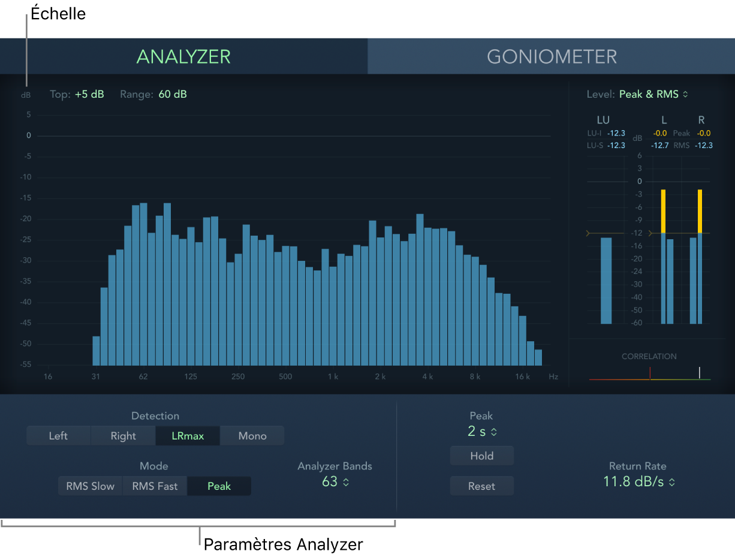
Task: Adjust the Top dB value field
Action: (x=91, y=94)
